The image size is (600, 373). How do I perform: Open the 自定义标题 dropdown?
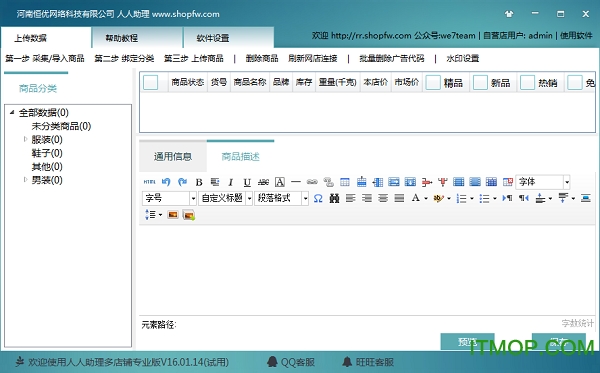(249, 198)
